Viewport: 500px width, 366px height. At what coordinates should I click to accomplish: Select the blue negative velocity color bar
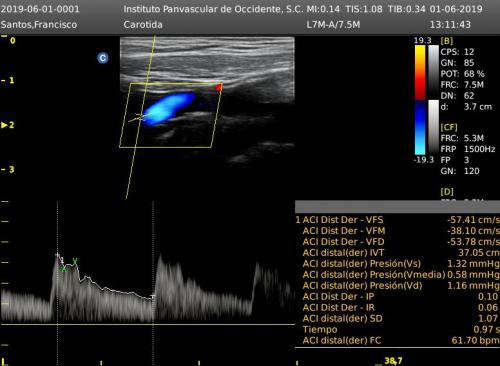tap(420, 128)
